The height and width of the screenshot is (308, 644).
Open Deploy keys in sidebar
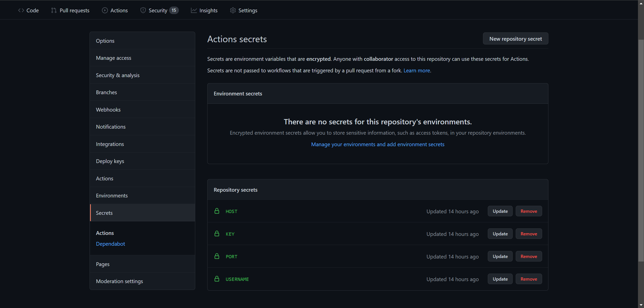click(x=110, y=161)
